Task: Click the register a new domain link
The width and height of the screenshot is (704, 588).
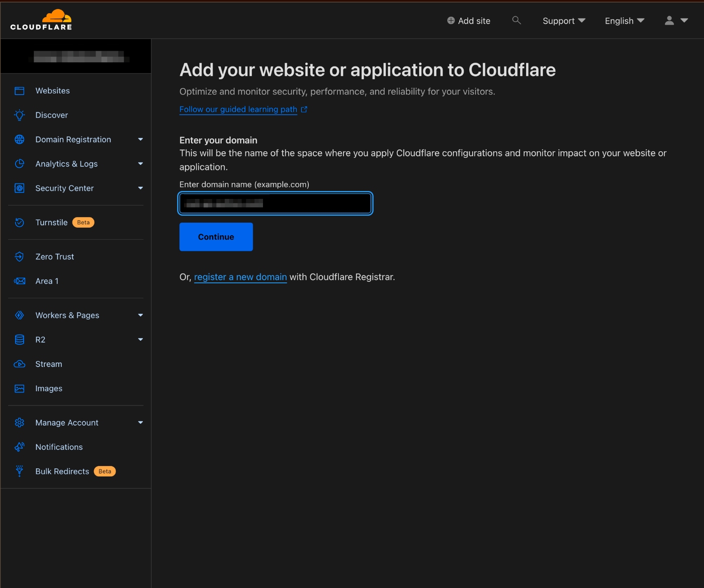Action: 240,277
